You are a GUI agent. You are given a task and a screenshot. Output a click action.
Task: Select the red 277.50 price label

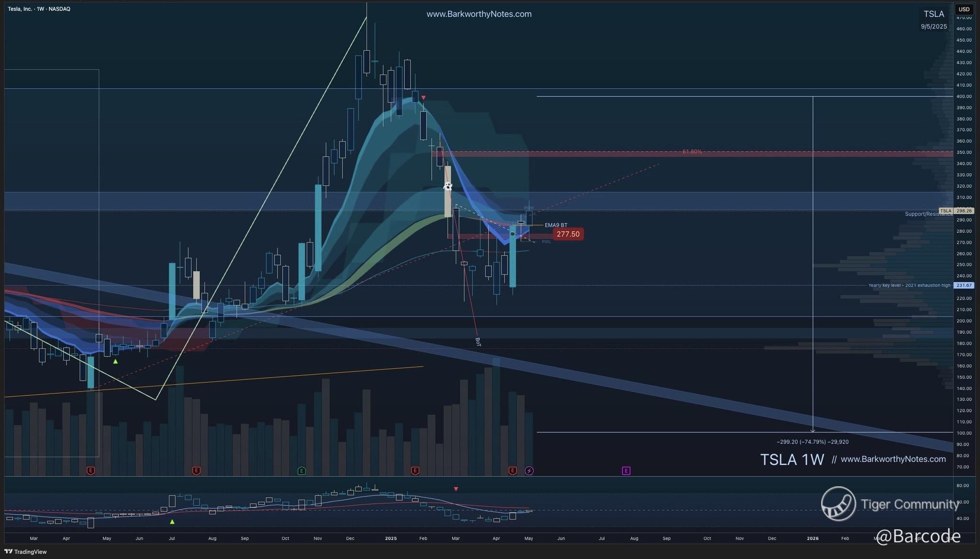(568, 234)
